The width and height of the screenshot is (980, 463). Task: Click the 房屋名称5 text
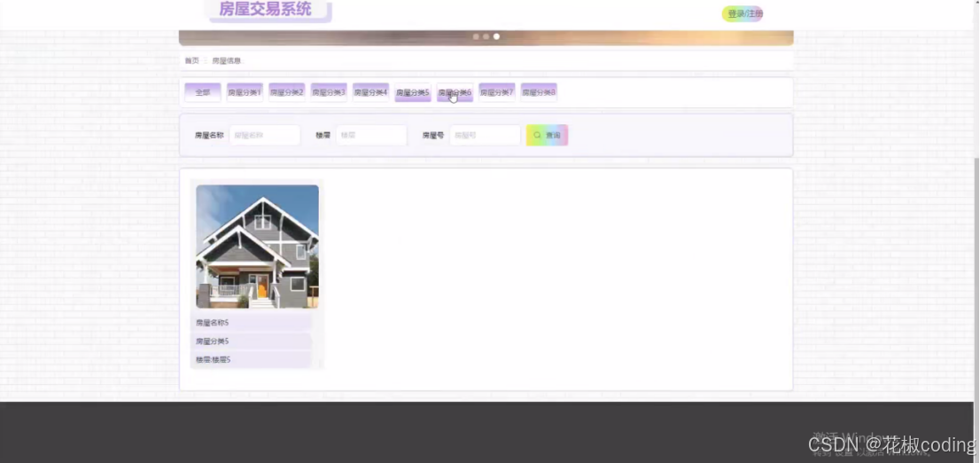point(213,323)
